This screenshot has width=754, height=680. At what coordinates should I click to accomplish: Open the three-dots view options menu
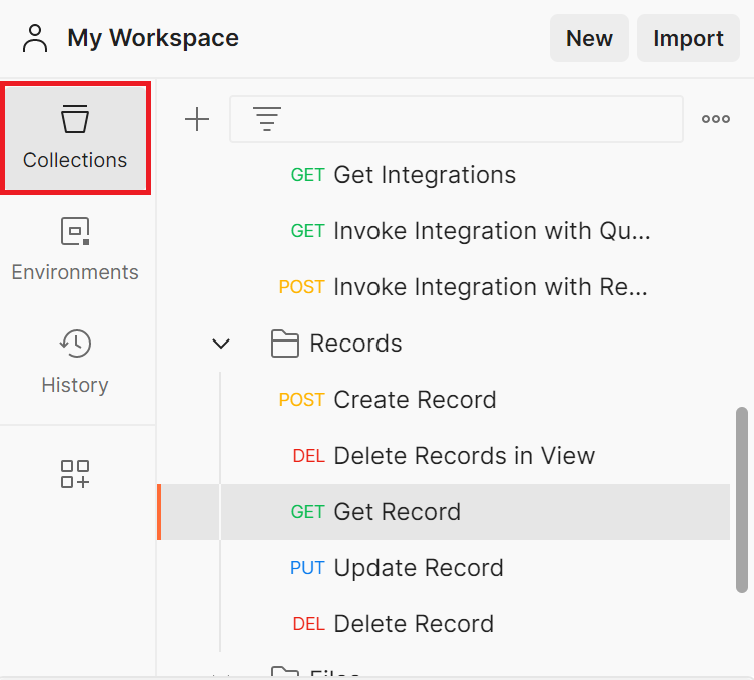(716, 119)
